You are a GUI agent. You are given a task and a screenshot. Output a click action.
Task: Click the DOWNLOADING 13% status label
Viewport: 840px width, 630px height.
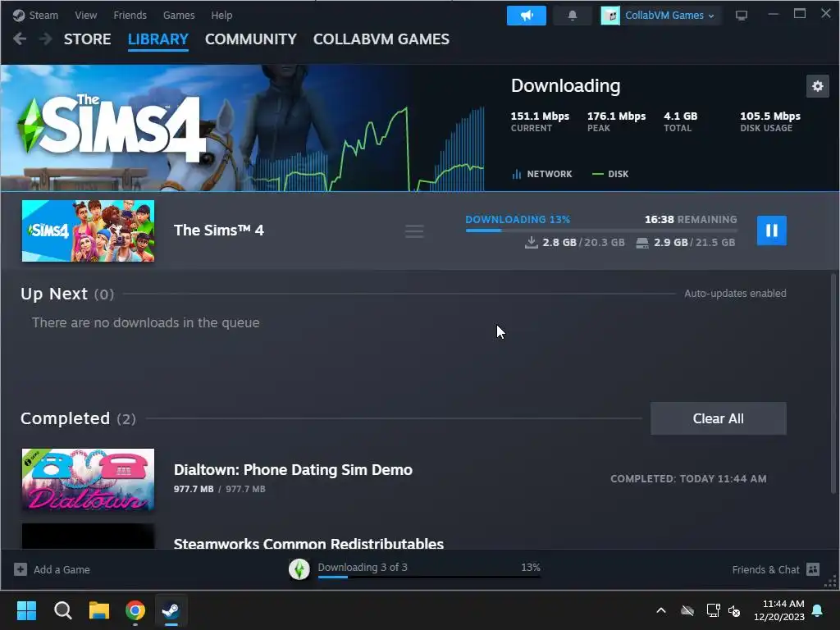(x=518, y=220)
